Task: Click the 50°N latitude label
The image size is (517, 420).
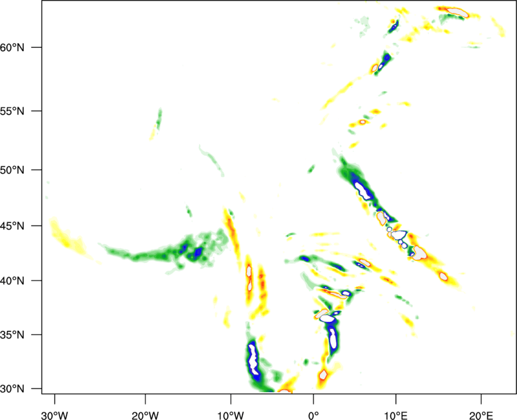Action: [x=12, y=170]
